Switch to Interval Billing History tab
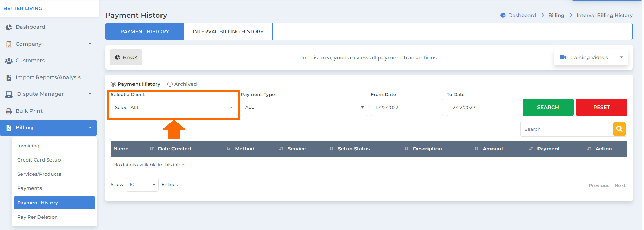 click(228, 31)
